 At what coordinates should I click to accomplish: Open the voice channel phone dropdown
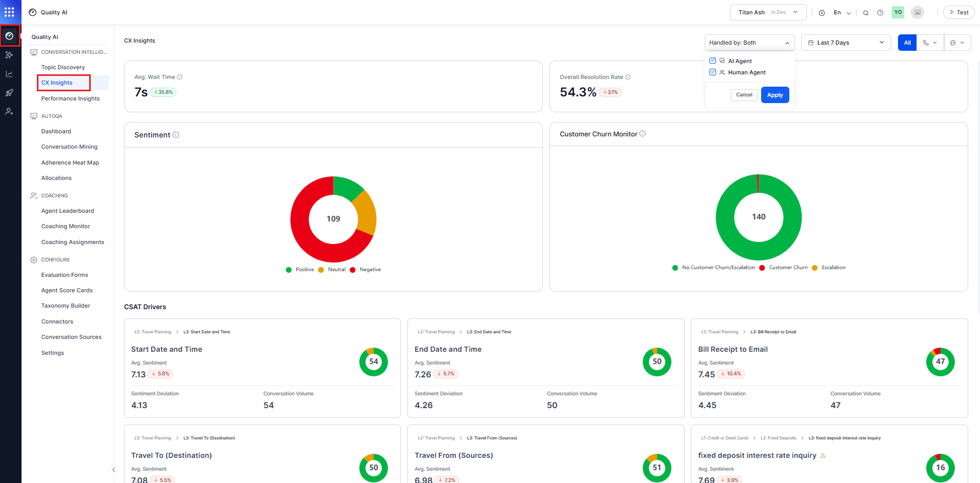[930, 43]
